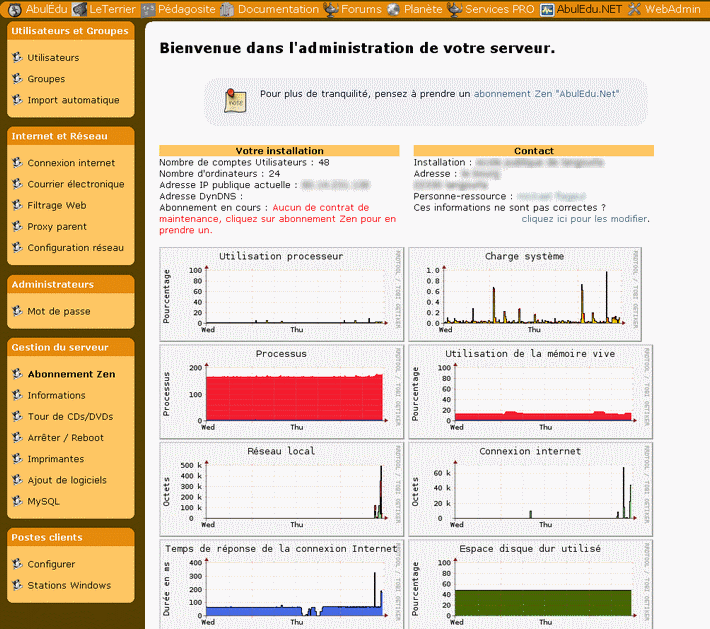Screen dimensions: 710x629
Task: Open Courrier électronique settings
Action: (76, 184)
